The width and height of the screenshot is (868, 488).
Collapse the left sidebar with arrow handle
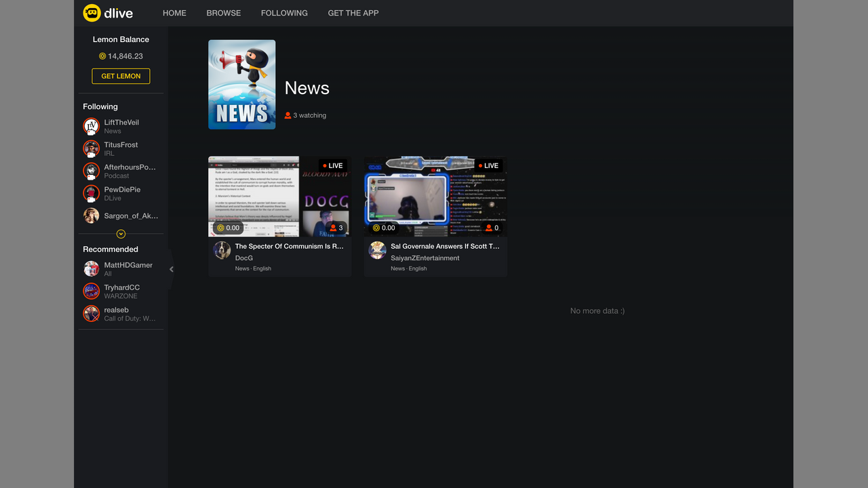pyautogui.click(x=171, y=269)
